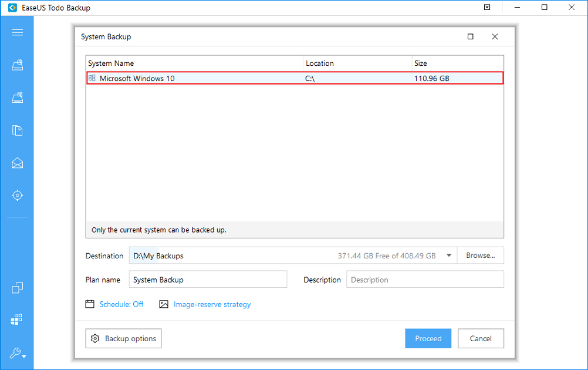This screenshot has height=370, width=588.
Task: Open the hamburger menu in sidebar
Action: (x=17, y=32)
